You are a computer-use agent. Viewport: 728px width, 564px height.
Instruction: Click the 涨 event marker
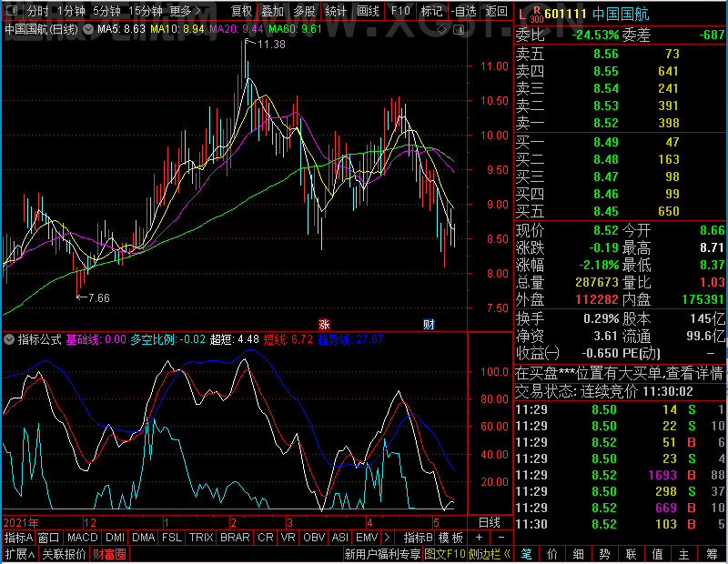pyautogui.click(x=324, y=325)
